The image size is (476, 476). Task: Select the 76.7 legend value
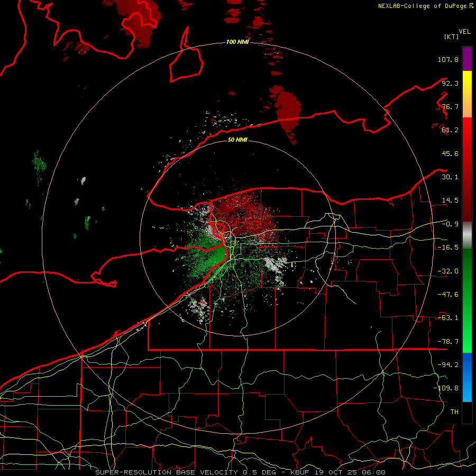[x=450, y=106]
